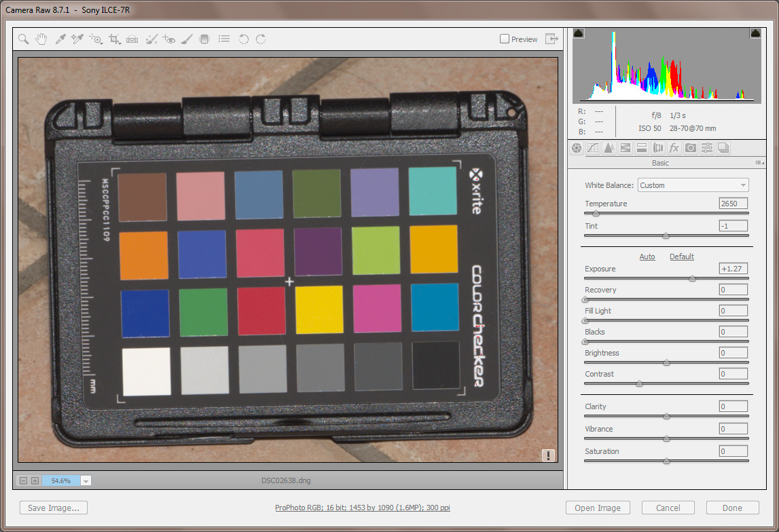Select the White Balance eyedropper tool

[x=60, y=39]
